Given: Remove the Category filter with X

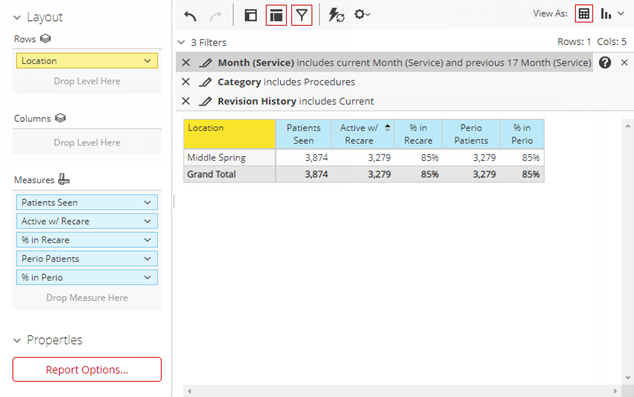Looking at the screenshot, I should (186, 82).
